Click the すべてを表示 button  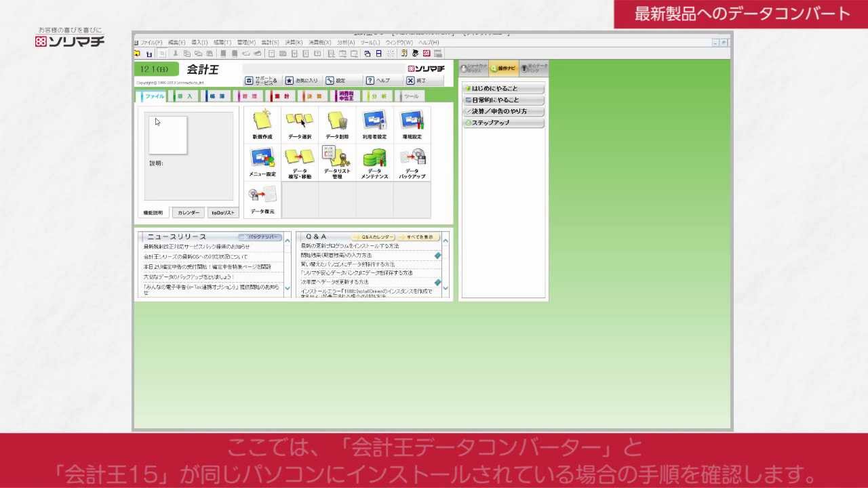(x=419, y=237)
